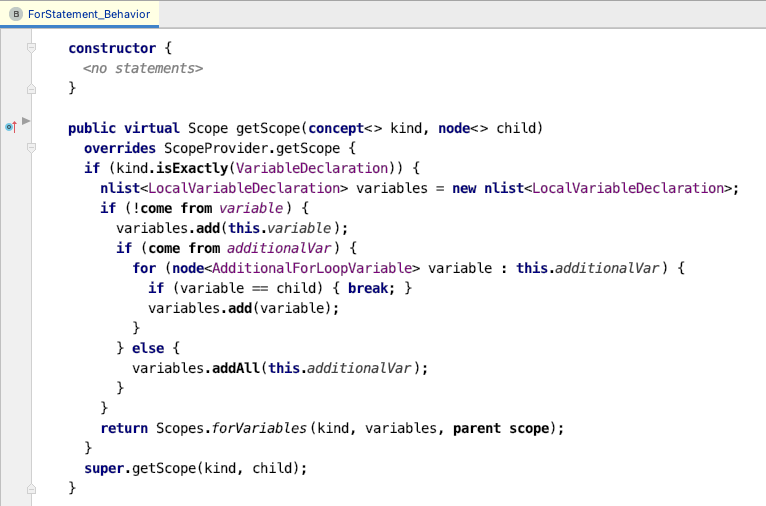Click 'Scopes.forVariables' method call
This screenshot has height=506, width=766.
pos(231,428)
